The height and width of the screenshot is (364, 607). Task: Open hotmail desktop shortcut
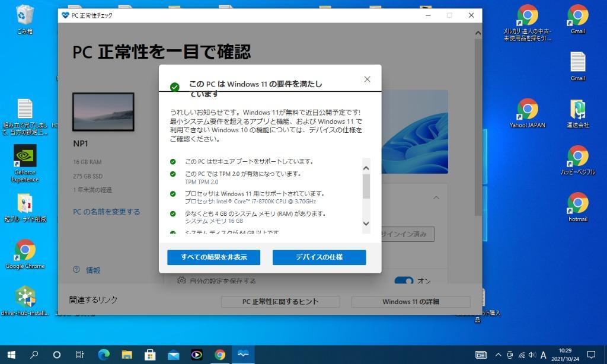[577, 207]
